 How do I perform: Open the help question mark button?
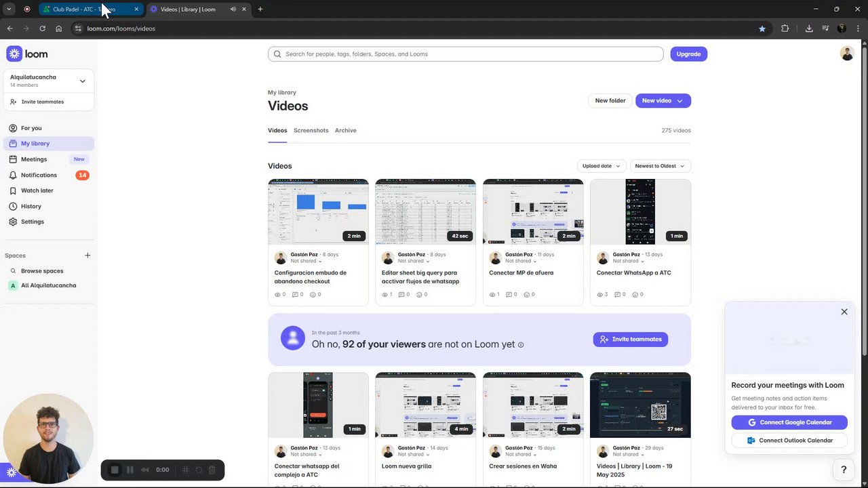click(844, 470)
